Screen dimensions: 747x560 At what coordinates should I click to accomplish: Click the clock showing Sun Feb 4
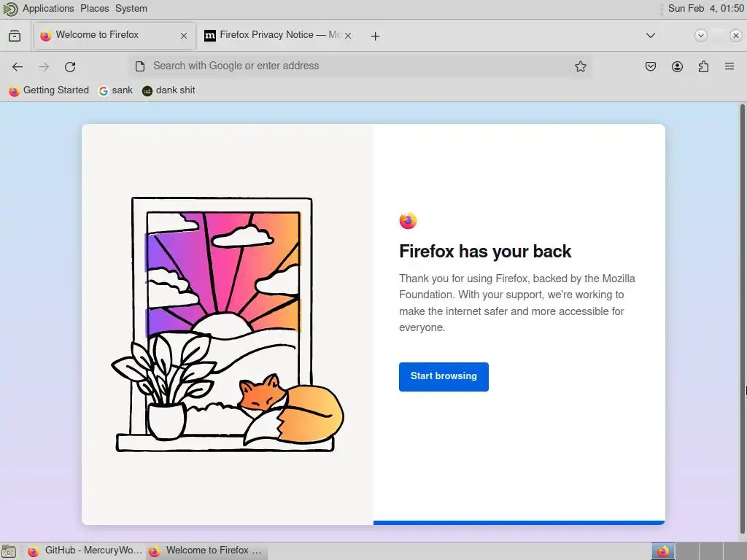click(705, 9)
